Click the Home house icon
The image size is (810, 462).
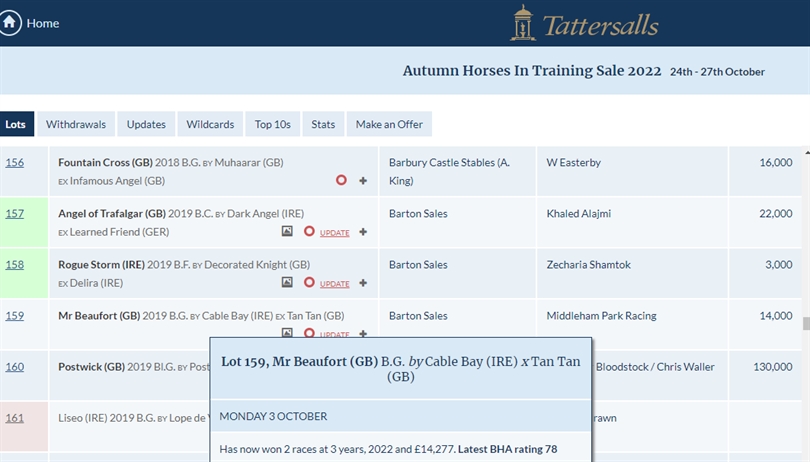click(x=10, y=23)
